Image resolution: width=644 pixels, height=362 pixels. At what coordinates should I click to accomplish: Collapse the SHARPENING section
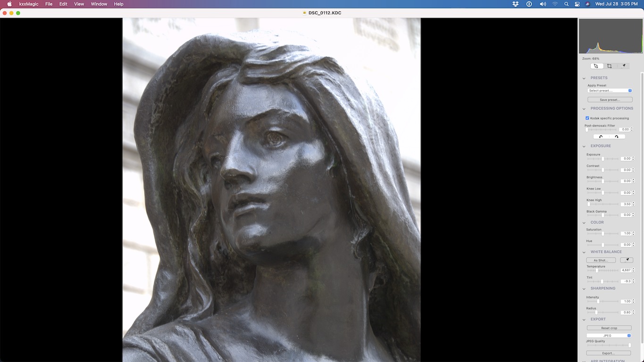click(x=584, y=288)
